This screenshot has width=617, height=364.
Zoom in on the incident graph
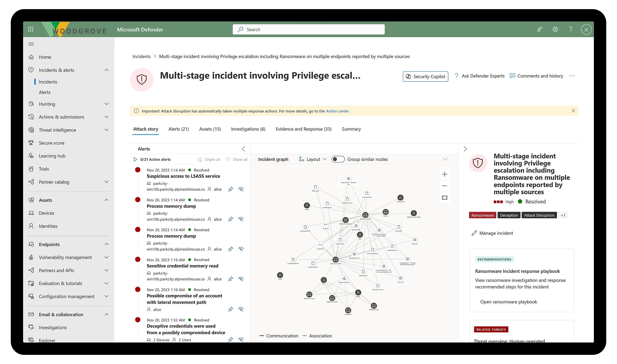coord(445,174)
